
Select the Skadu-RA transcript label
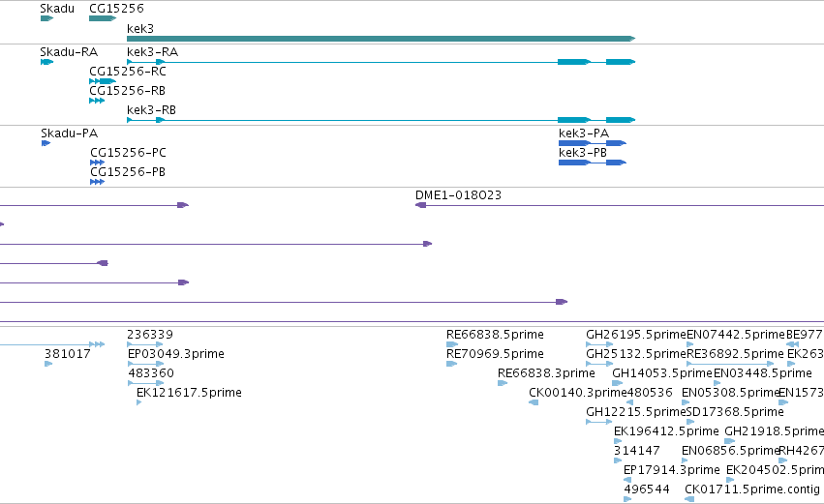pyautogui.click(x=69, y=52)
